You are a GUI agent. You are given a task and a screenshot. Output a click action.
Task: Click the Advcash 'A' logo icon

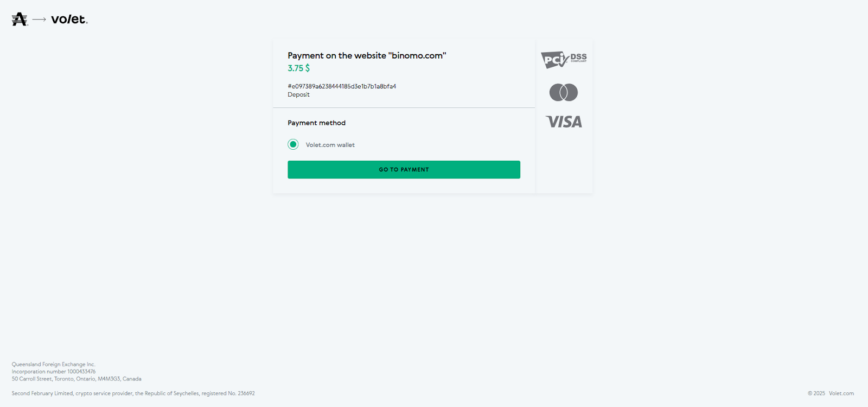point(20,20)
